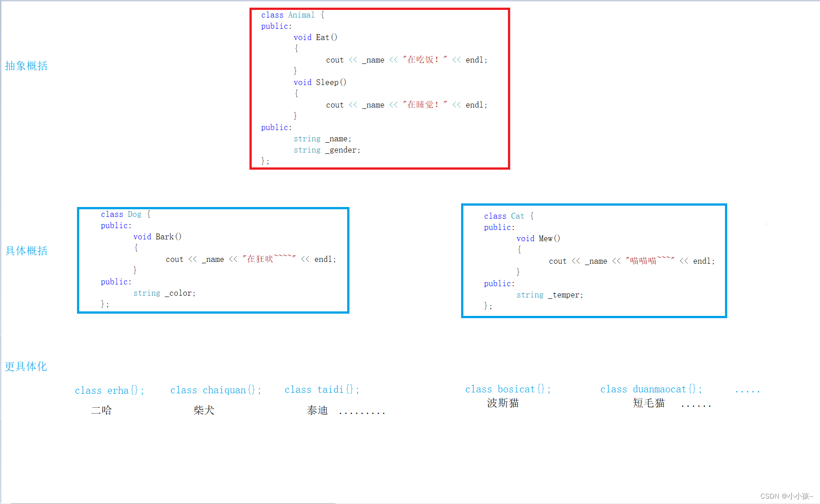The width and height of the screenshot is (820, 504).
Task: Click the 'string _temper;' member line
Action: 550,295
